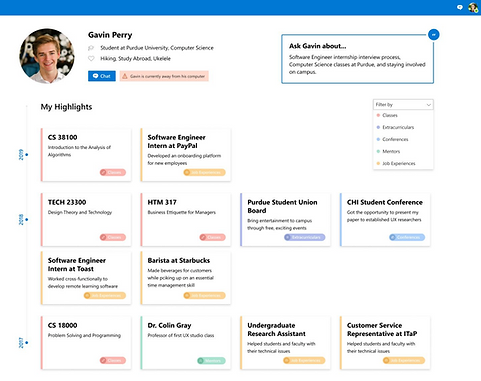
Task: Click the My Highlights heading
Action: coord(66,107)
